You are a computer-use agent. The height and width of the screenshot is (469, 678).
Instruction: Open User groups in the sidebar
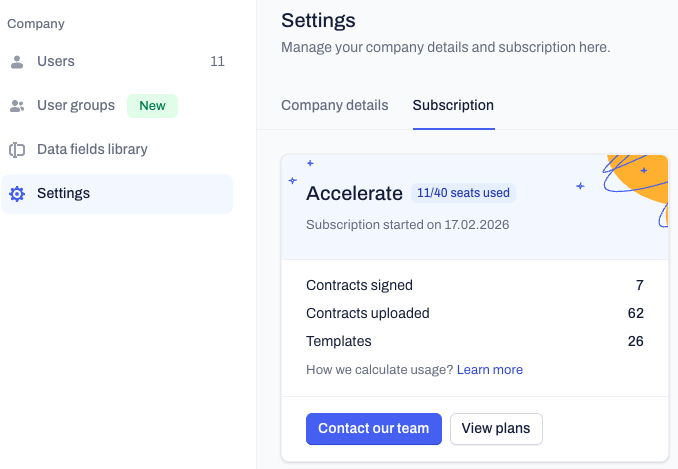[x=117, y=106]
